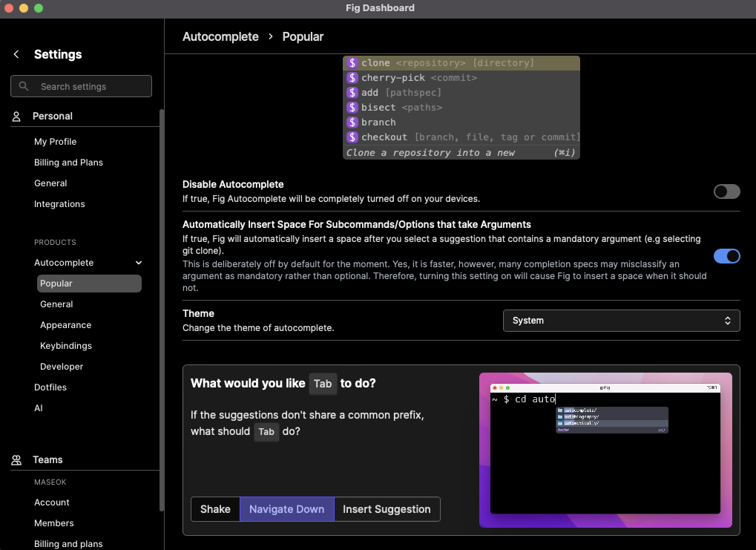Image resolution: width=756 pixels, height=550 pixels.
Task: Go to Integrations settings
Action: pos(59,204)
